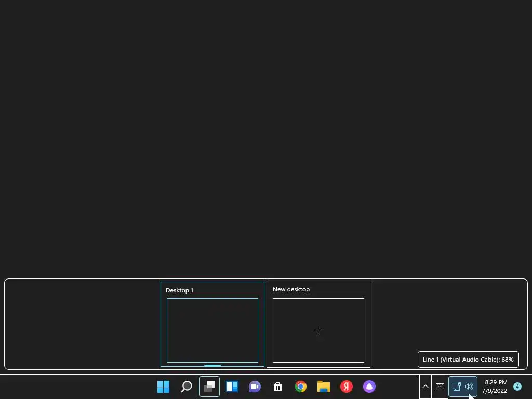Show hidden tray icons chevron
Screen dimensions: 532x399
[425, 387]
